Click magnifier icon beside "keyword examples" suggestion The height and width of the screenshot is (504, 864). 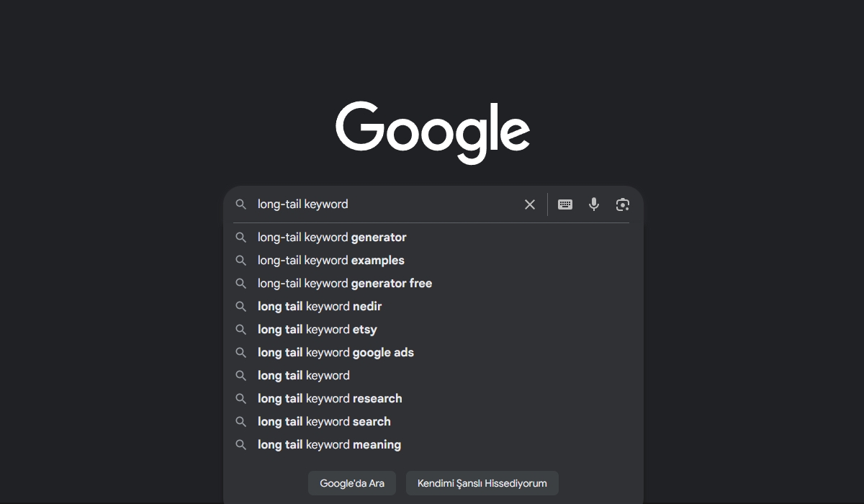point(241,261)
